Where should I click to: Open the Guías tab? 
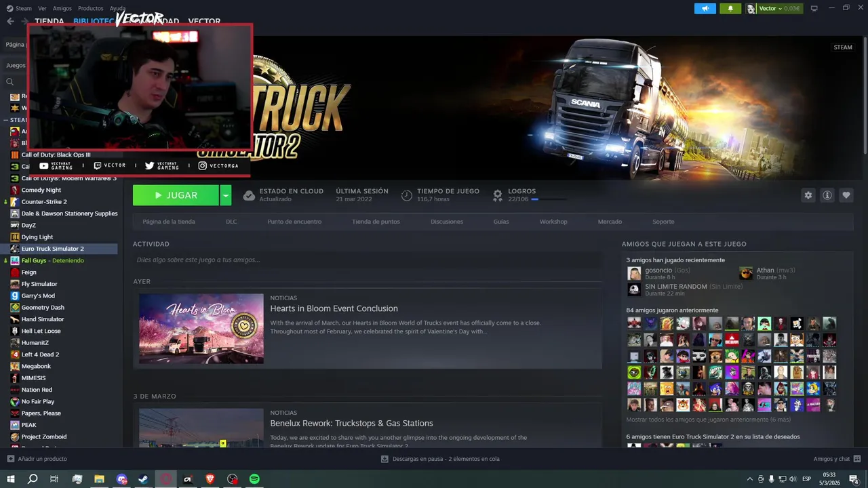point(501,222)
